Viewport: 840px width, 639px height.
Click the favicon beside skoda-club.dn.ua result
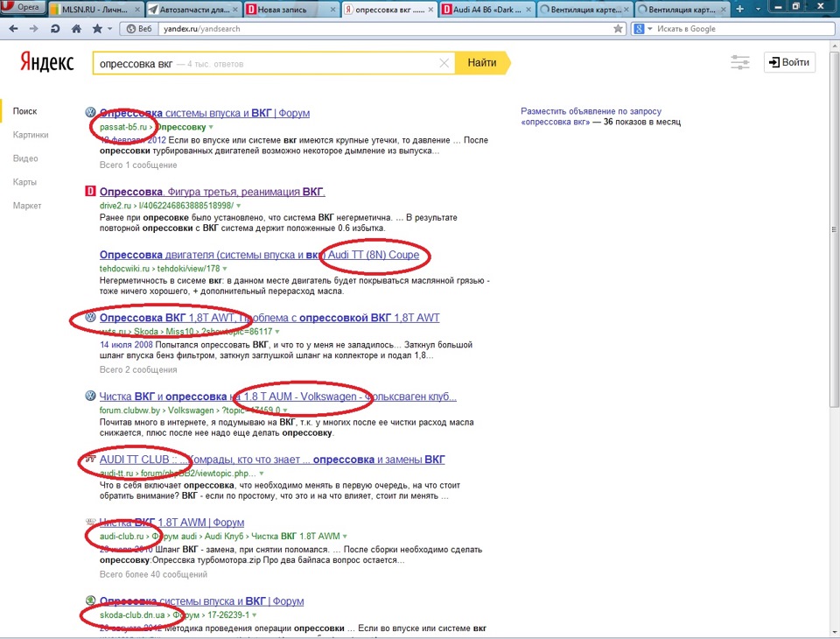click(90, 600)
